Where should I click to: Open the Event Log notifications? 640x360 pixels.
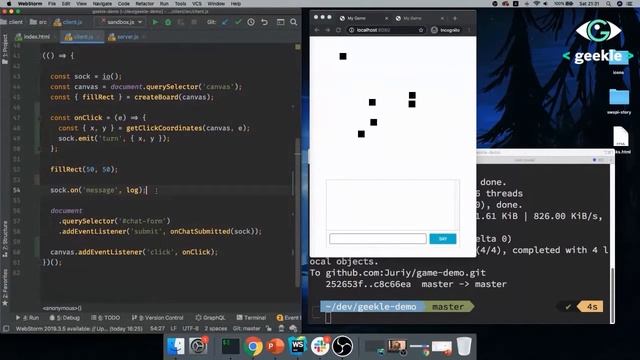click(x=288, y=318)
